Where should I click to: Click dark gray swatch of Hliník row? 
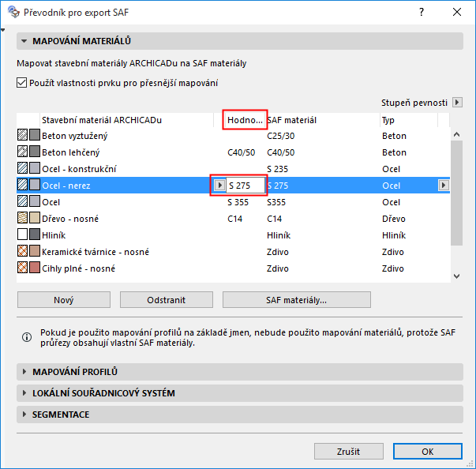(35, 234)
